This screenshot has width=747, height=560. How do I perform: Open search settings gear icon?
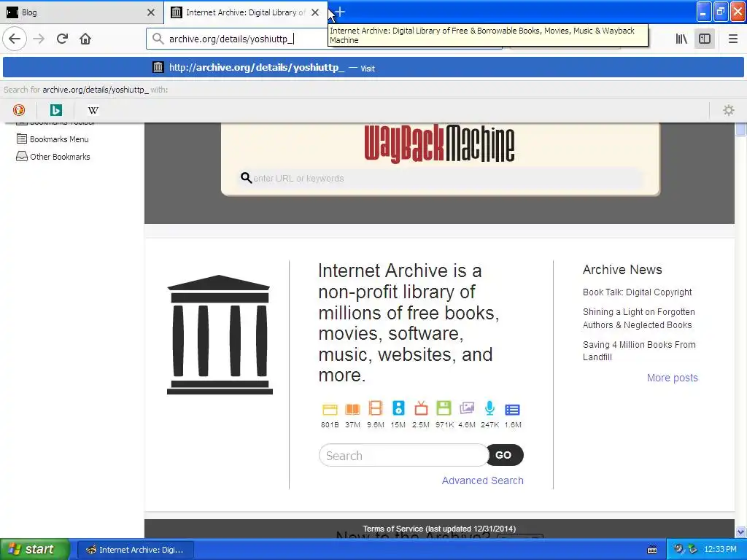tap(729, 110)
